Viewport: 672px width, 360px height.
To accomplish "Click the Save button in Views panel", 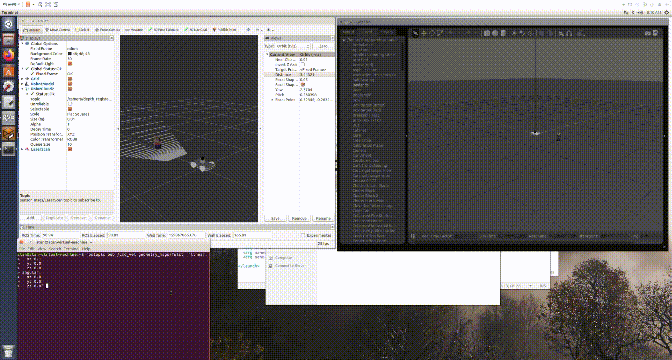I will [276, 219].
